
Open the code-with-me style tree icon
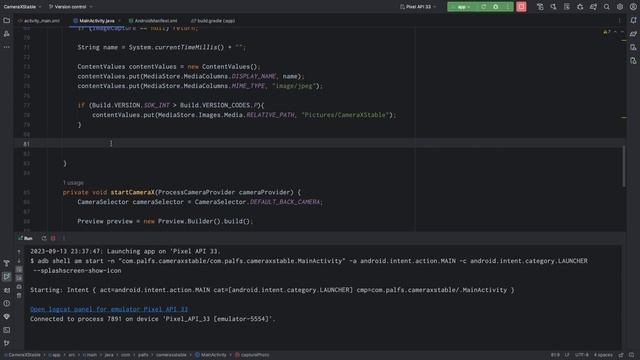coord(540,7)
